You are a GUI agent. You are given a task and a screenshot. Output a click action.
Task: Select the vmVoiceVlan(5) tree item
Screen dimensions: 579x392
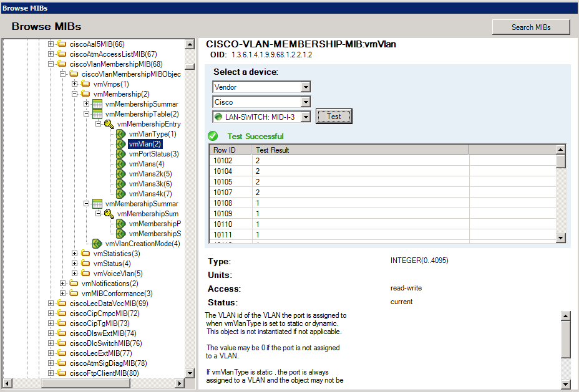point(118,273)
